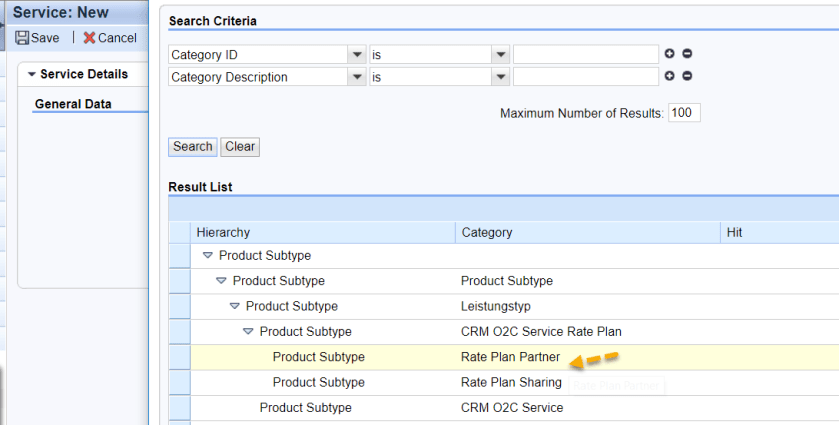Collapse the Leistungstyp hierarchy node
This screenshot has height=425, width=839.
click(x=235, y=306)
